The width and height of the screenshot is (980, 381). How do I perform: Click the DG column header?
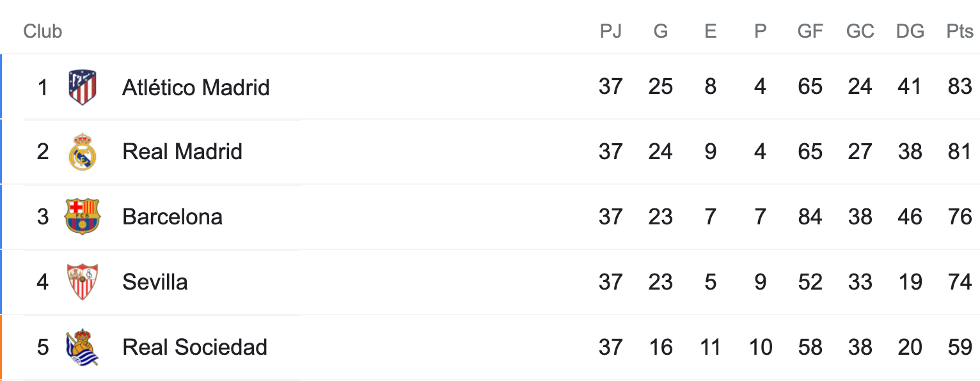point(910,31)
